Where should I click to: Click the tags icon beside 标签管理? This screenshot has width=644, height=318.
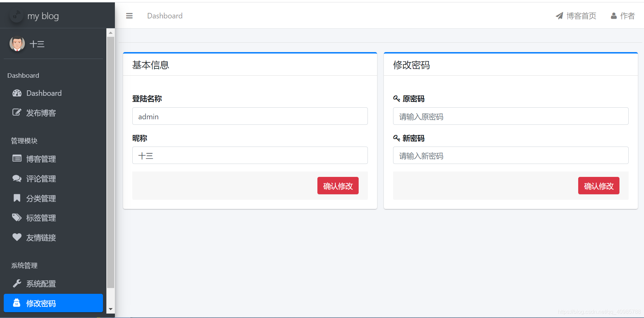(x=17, y=217)
